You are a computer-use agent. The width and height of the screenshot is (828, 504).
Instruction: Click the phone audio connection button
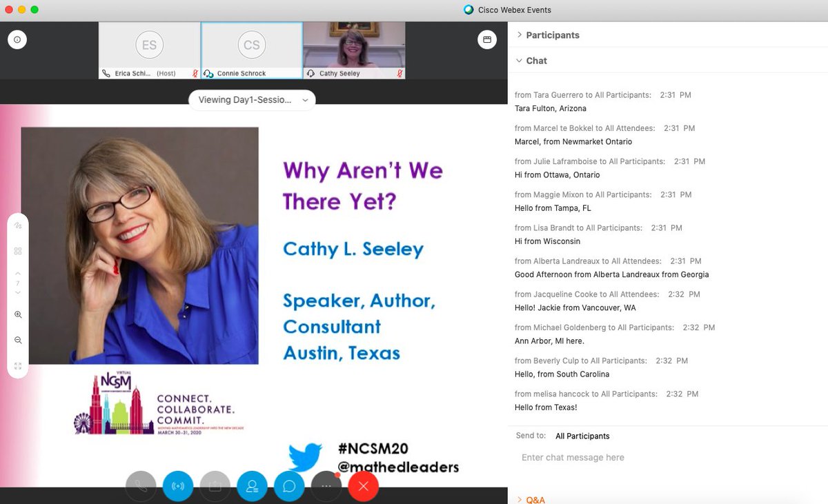pos(141,486)
